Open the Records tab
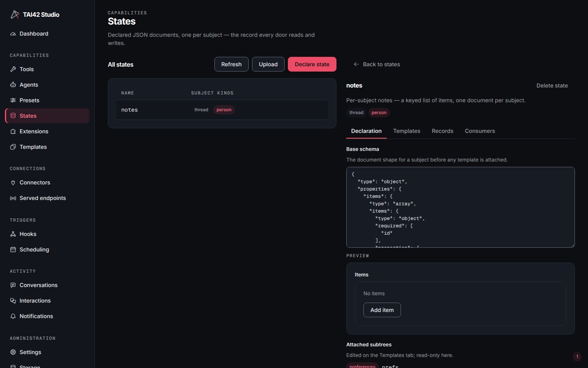Image resolution: width=588 pixels, height=368 pixels. 443,131
